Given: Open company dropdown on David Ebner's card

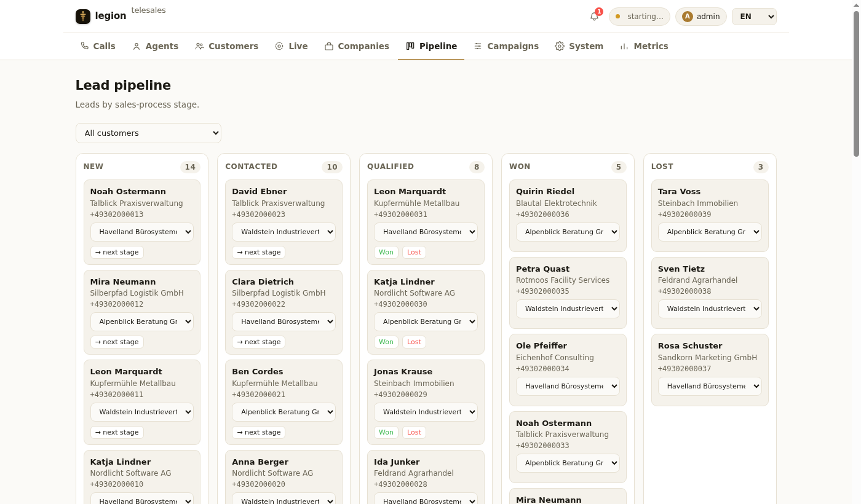Looking at the screenshot, I should click(284, 232).
